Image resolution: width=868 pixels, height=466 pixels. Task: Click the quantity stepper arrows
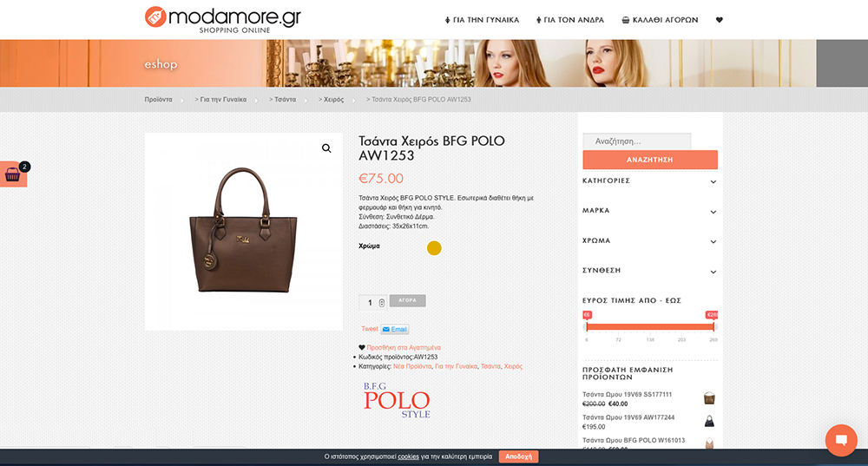tap(381, 303)
